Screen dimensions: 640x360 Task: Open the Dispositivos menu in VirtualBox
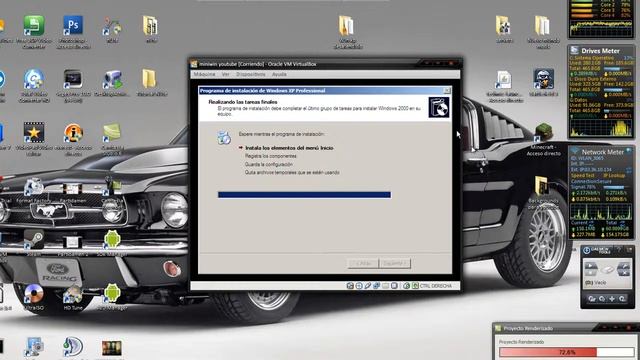[x=251, y=74]
